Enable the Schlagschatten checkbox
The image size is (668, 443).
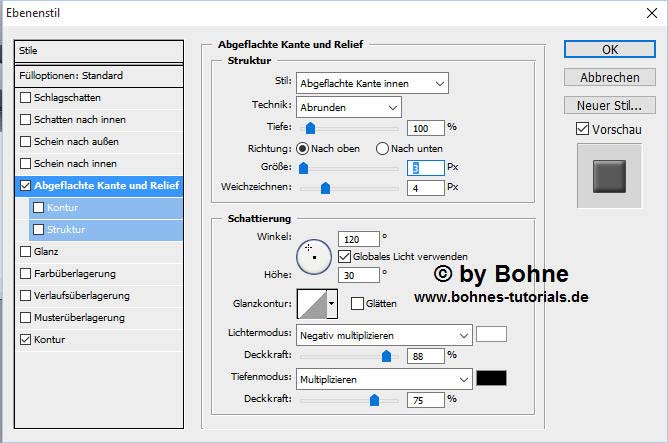[x=26, y=98]
